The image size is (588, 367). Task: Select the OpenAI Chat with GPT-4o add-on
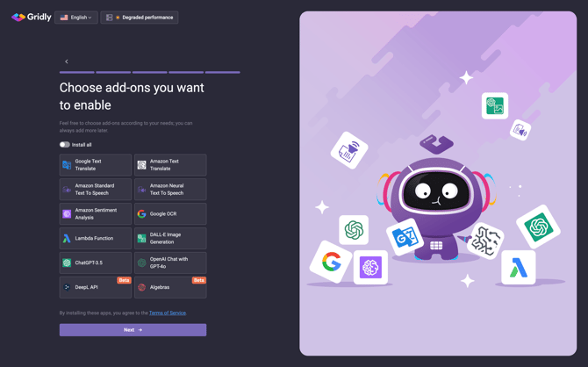(x=170, y=263)
